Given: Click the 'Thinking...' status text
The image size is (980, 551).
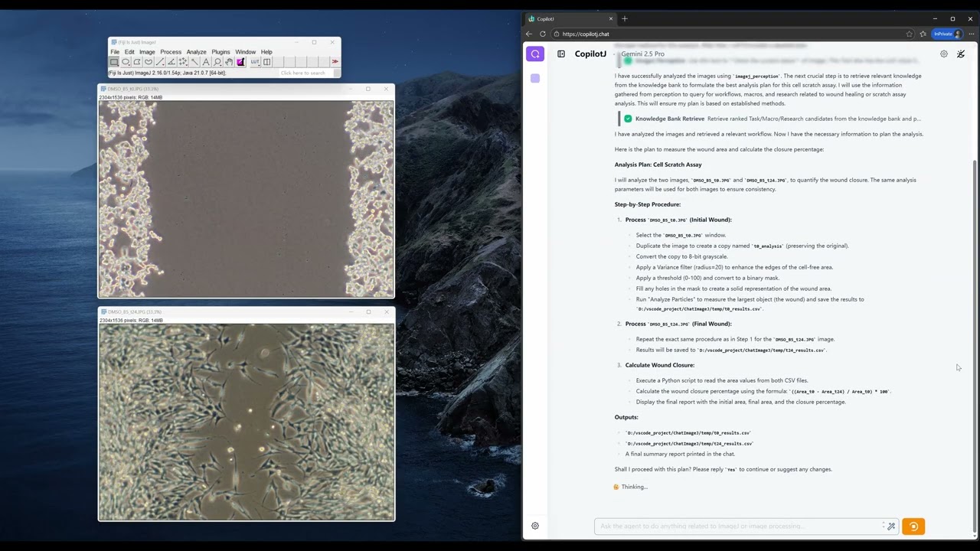Looking at the screenshot, I should 635,487.
